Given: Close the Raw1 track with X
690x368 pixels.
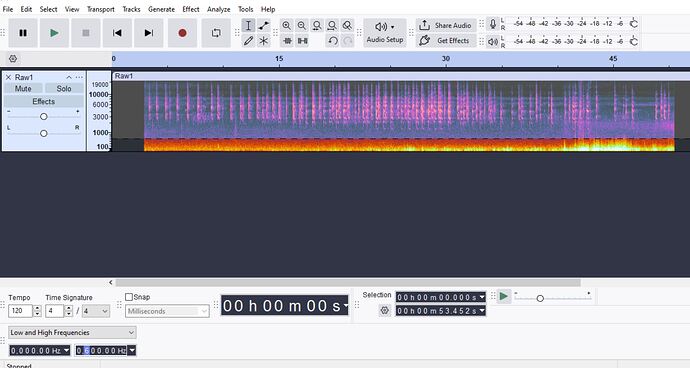Looking at the screenshot, I should tap(8, 77).
